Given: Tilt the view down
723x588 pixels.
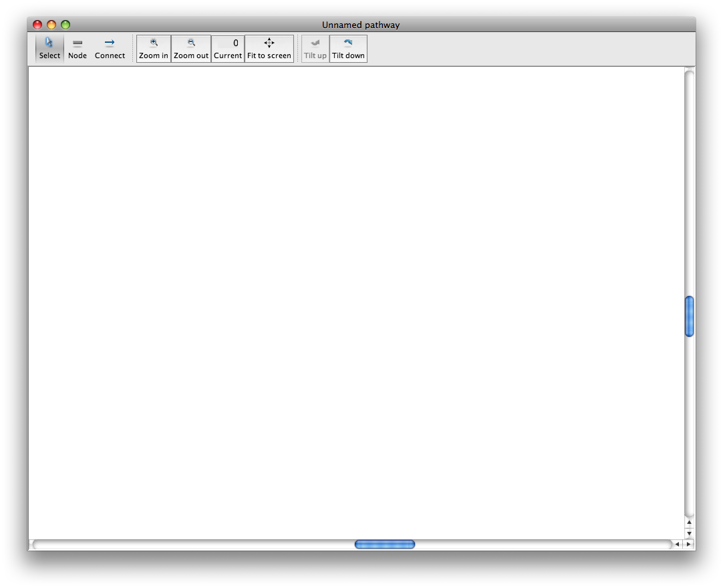Looking at the screenshot, I should pyautogui.click(x=348, y=48).
